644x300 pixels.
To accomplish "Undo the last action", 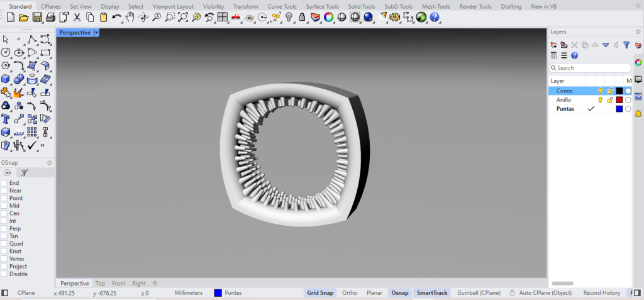I will (116, 17).
